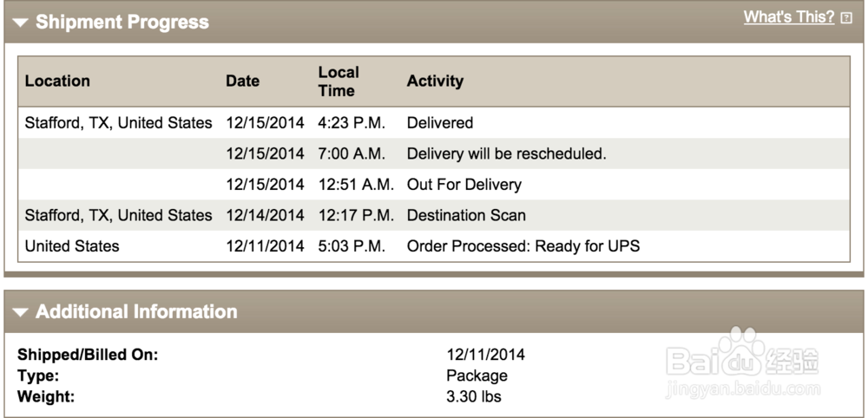Click the 4:23 P.M. delivery time

tap(352, 123)
